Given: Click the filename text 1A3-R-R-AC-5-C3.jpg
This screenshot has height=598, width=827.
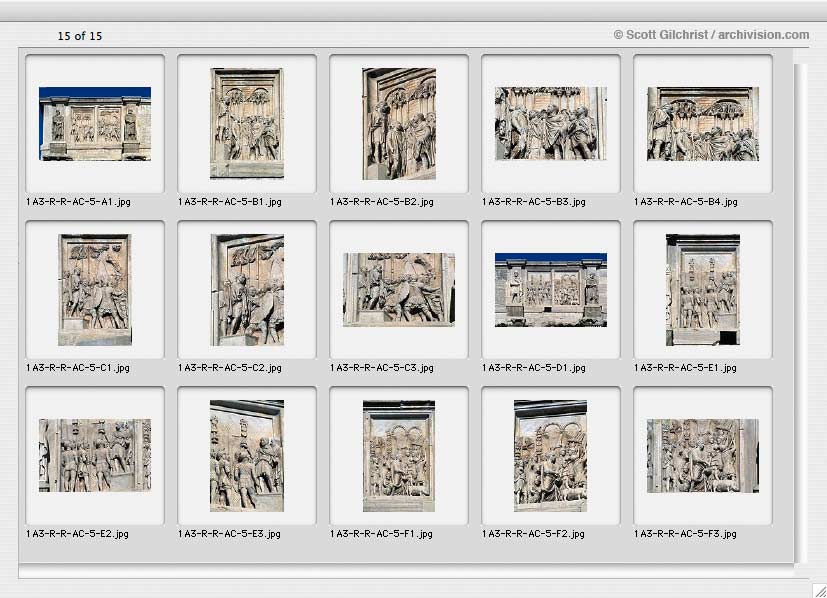Looking at the screenshot, I should (x=382, y=368).
